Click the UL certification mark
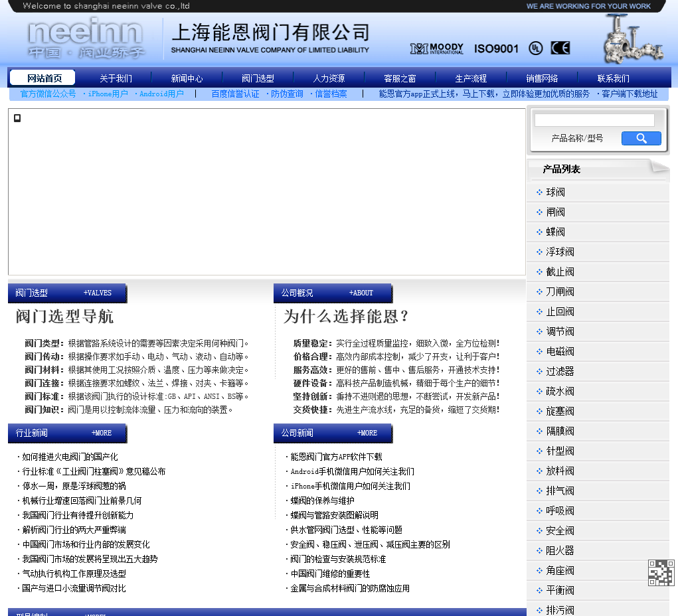The width and height of the screenshot is (678, 616). (536, 48)
